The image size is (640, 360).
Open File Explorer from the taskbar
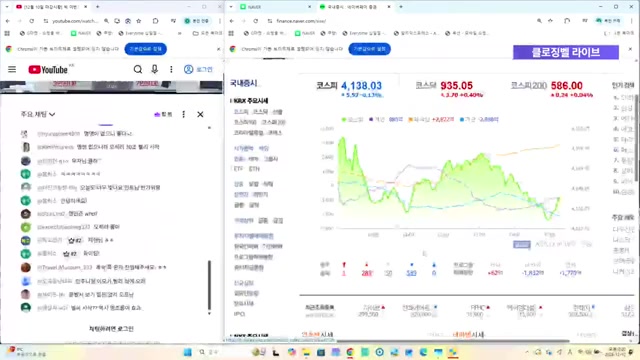pos(306,352)
